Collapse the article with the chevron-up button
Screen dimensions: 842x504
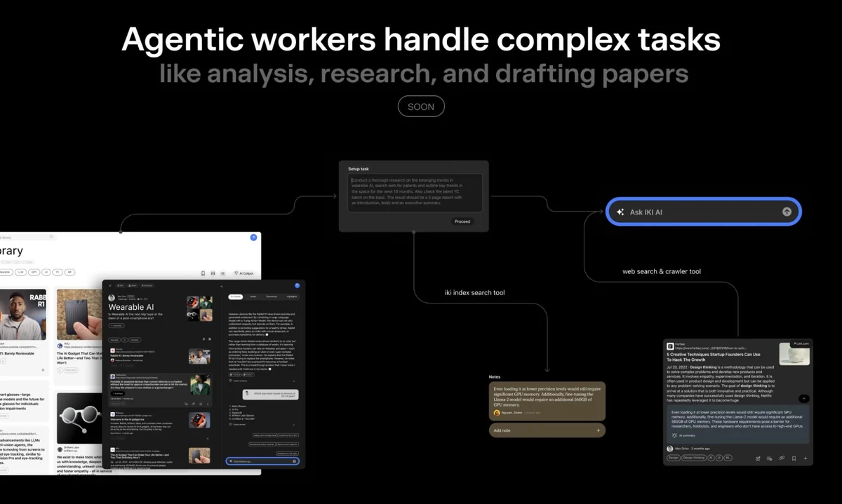pos(804,398)
